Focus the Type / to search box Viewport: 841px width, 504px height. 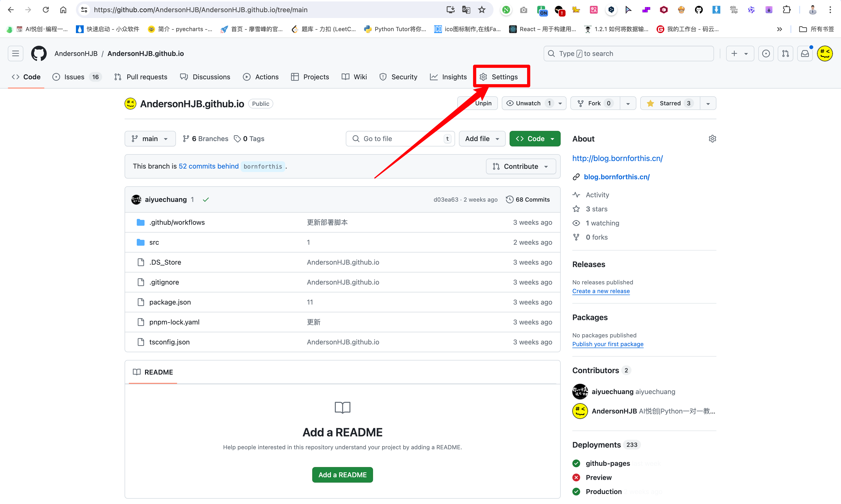(x=628, y=53)
